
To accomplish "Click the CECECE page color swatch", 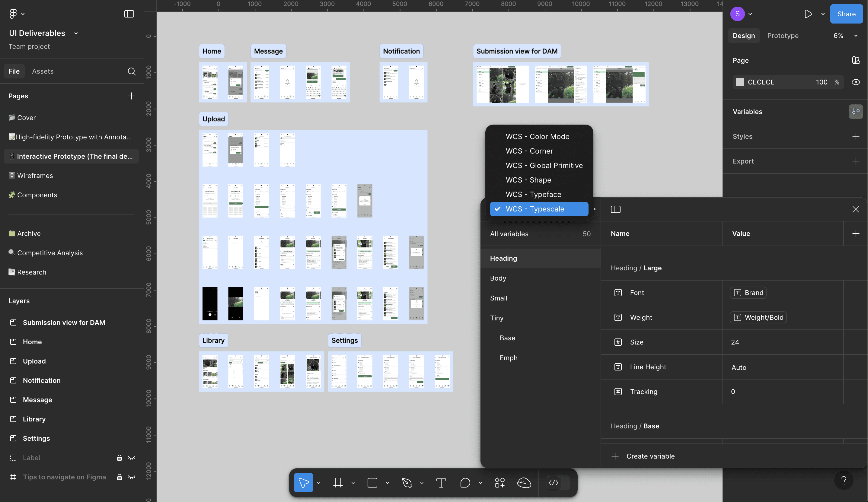I will coord(740,82).
